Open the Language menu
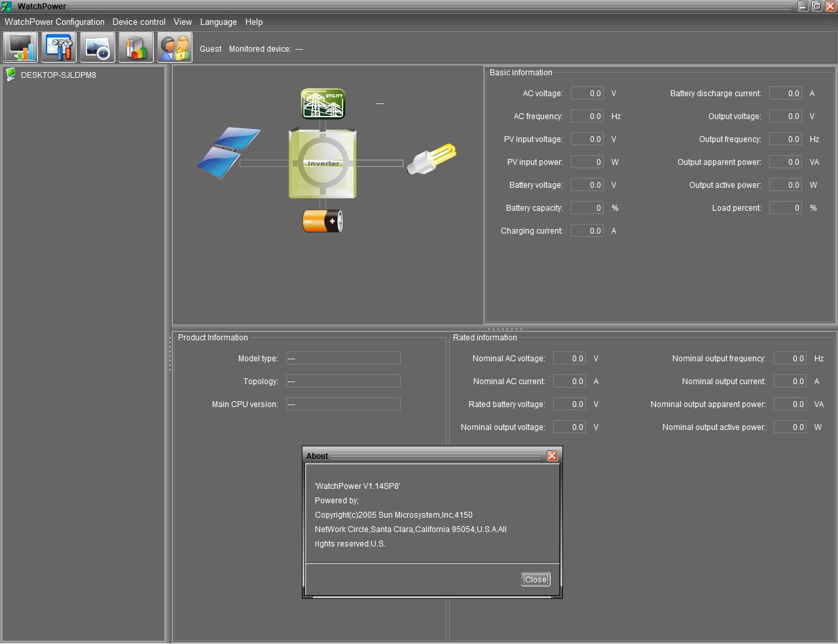838x644 pixels. click(219, 22)
